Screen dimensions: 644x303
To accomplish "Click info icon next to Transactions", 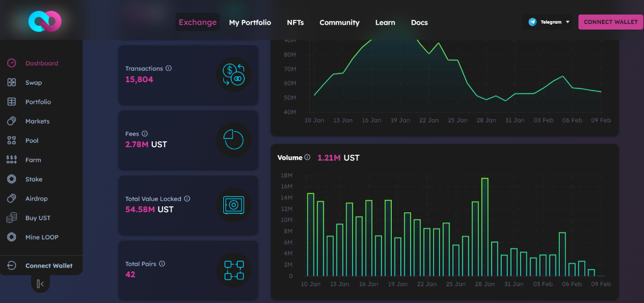I will 169,69.
